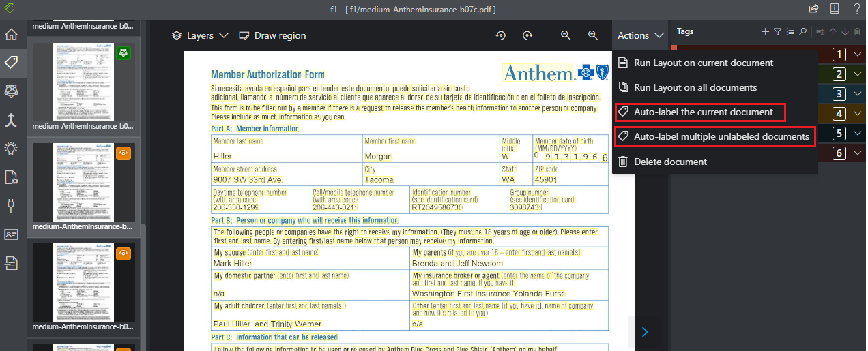The height and width of the screenshot is (351, 868).
Task: Open the layout document icon at sidebar bottom
Action: (11, 262)
